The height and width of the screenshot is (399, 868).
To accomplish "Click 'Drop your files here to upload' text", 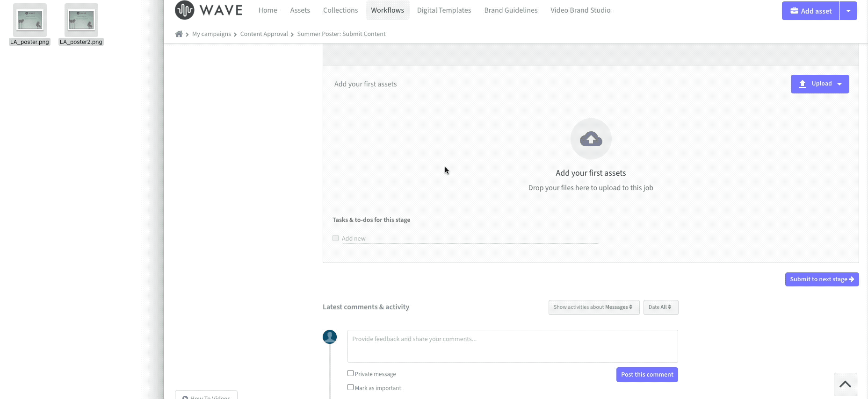I will (x=591, y=188).
